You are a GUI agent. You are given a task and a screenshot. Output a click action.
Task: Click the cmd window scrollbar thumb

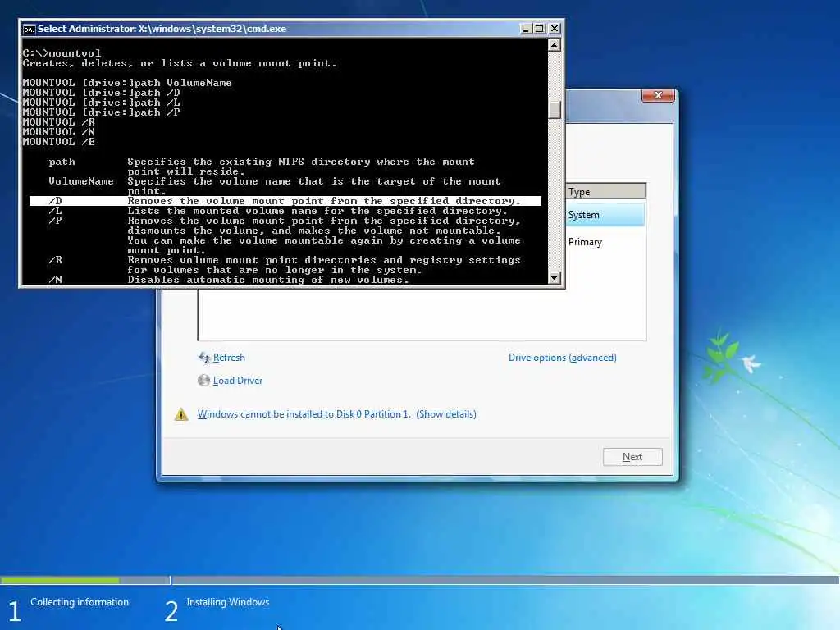(555, 109)
